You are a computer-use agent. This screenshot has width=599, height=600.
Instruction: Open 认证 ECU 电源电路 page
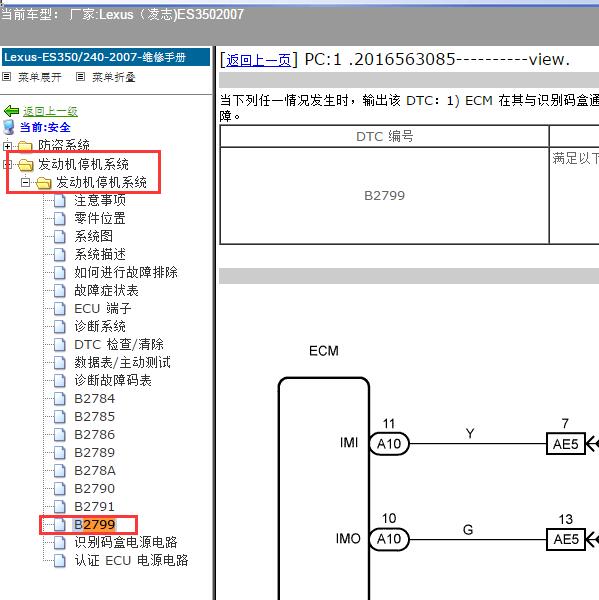[131, 560]
